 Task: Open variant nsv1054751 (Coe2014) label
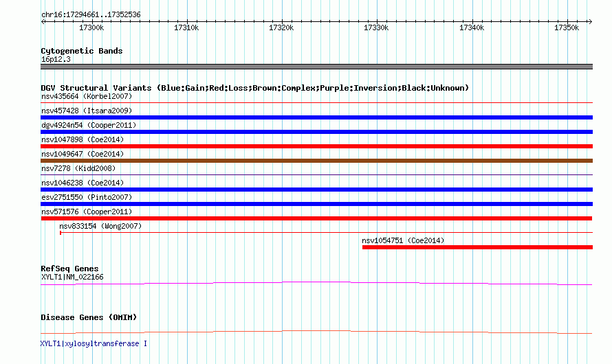coord(403,240)
